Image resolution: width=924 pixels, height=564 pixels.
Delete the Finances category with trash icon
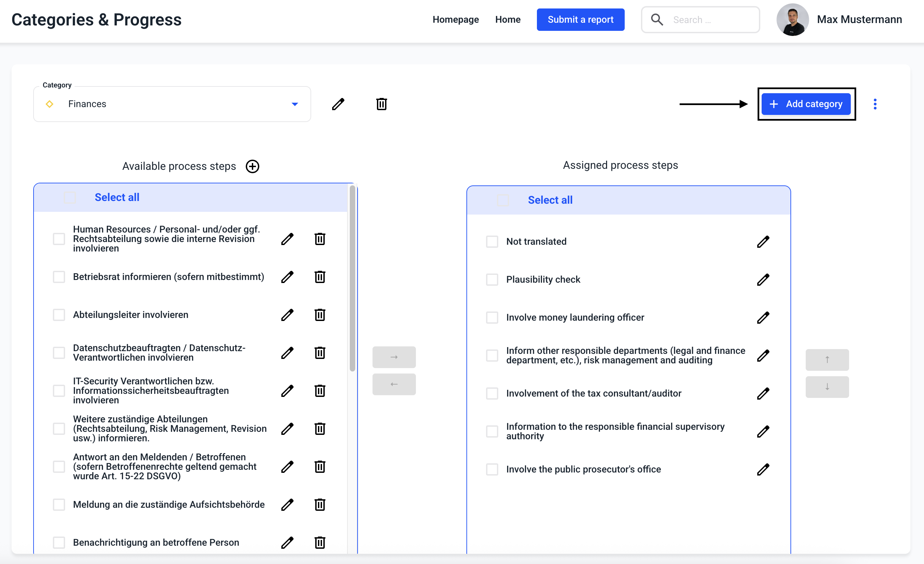coord(381,104)
